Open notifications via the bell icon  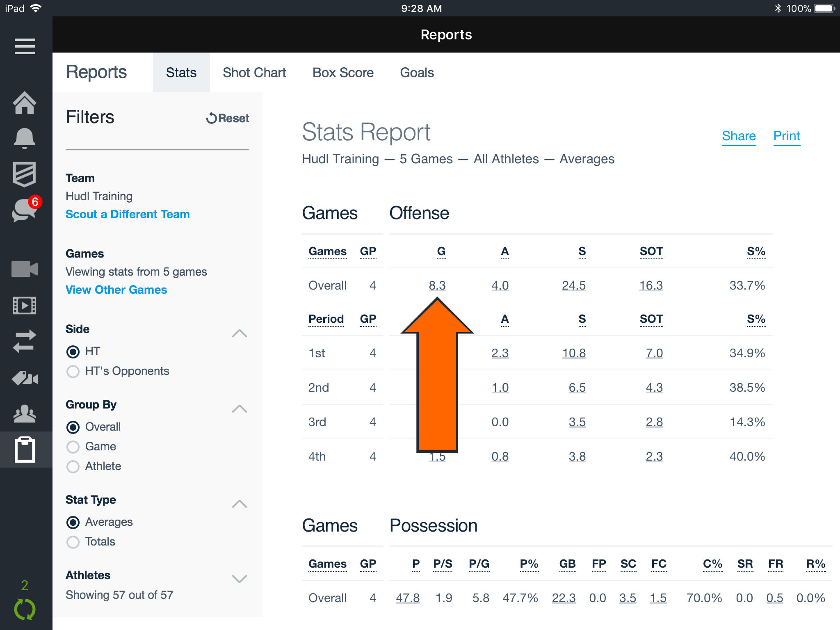[25, 138]
